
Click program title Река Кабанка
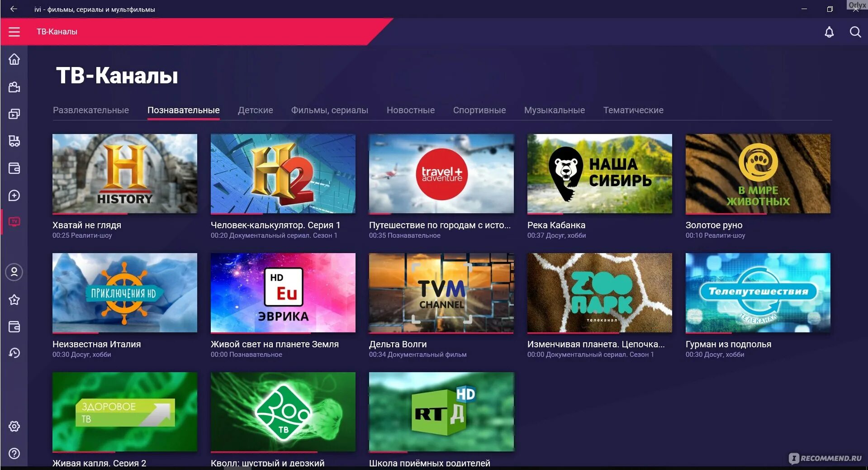(x=556, y=225)
